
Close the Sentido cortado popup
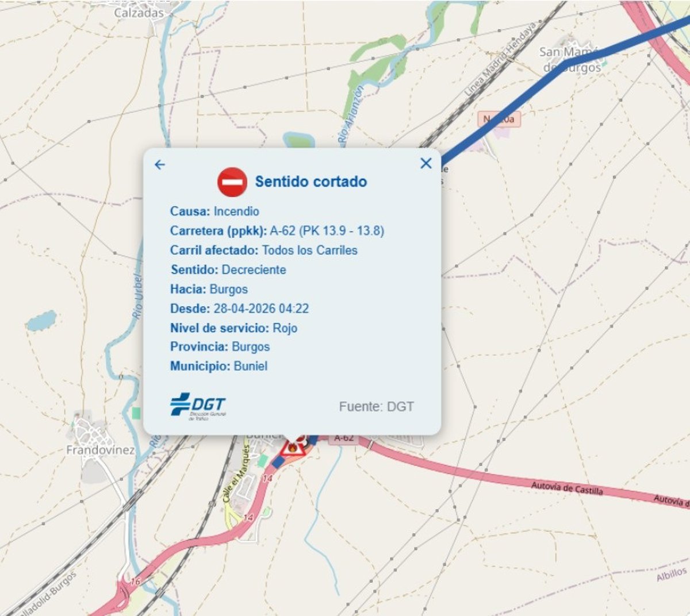tap(426, 163)
